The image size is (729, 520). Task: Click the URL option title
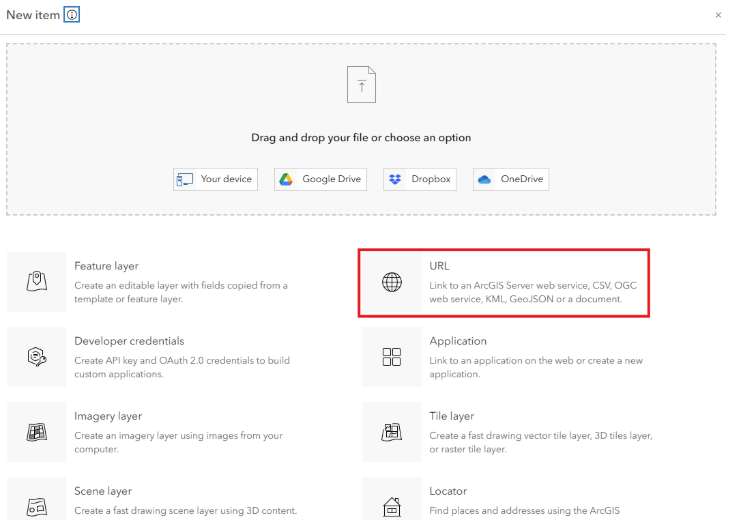coord(440,266)
